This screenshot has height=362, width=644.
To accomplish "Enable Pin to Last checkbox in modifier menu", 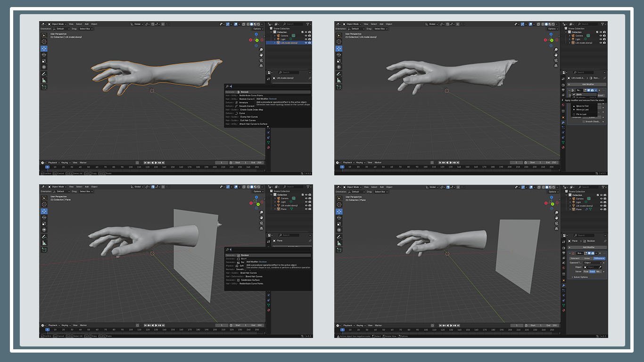I will pos(574,114).
